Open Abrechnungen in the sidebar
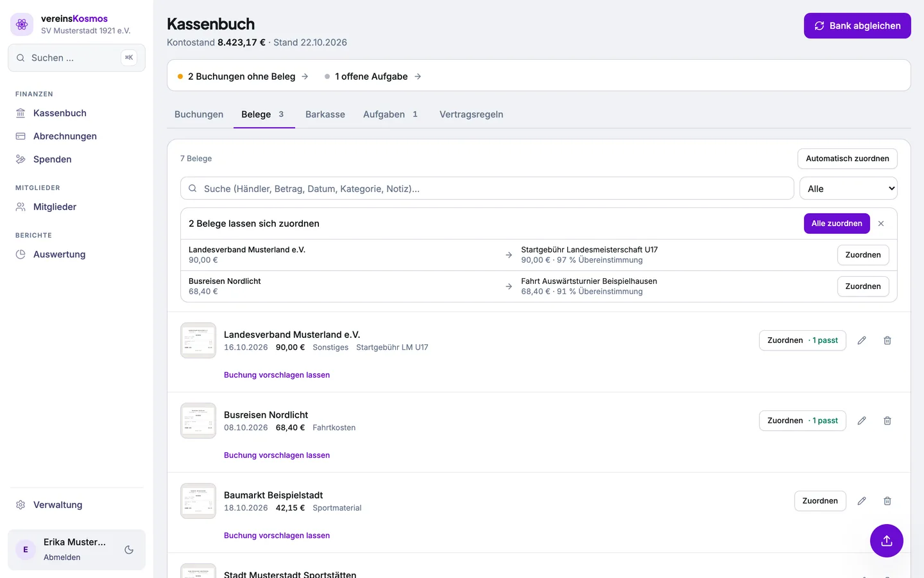The image size is (924, 578). (76, 136)
